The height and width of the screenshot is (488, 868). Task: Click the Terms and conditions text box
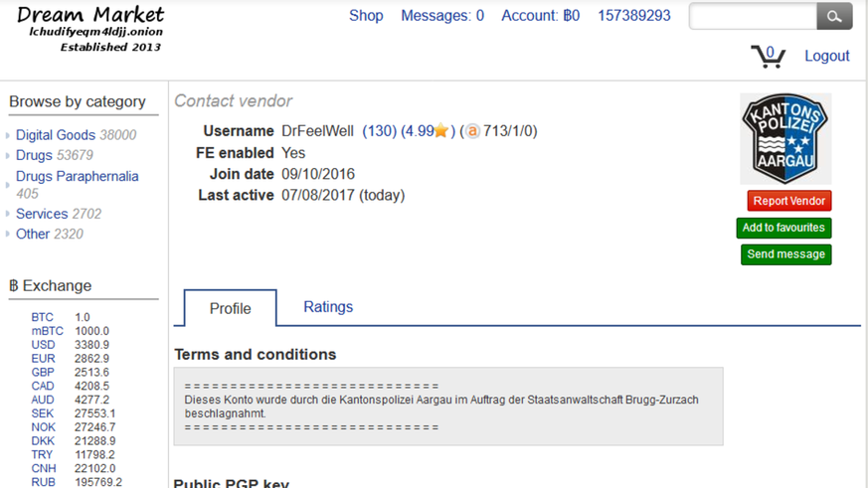tap(448, 407)
